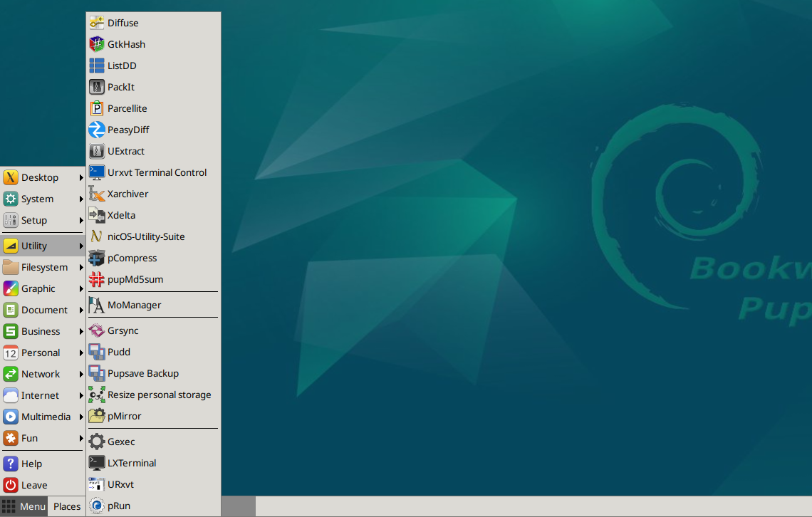Click the Setup category label
The height and width of the screenshot is (517, 812).
[x=34, y=221]
